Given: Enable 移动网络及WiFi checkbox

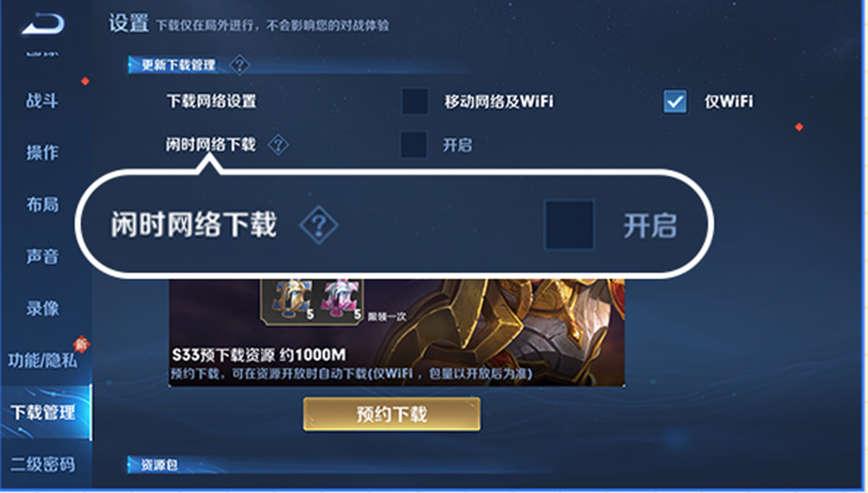Looking at the screenshot, I should 415,101.
